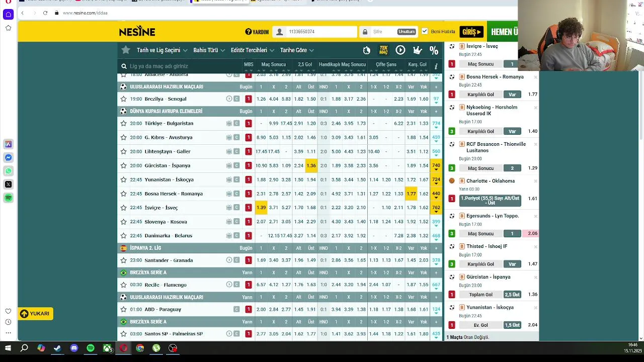Click the MBS column header
The image size is (644, 362).
click(249, 64)
